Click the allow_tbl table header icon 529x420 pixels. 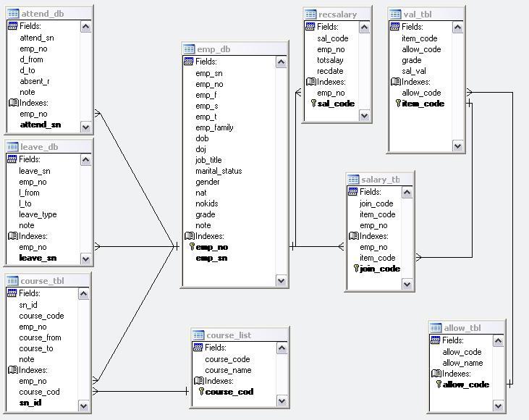click(x=436, y=328)
